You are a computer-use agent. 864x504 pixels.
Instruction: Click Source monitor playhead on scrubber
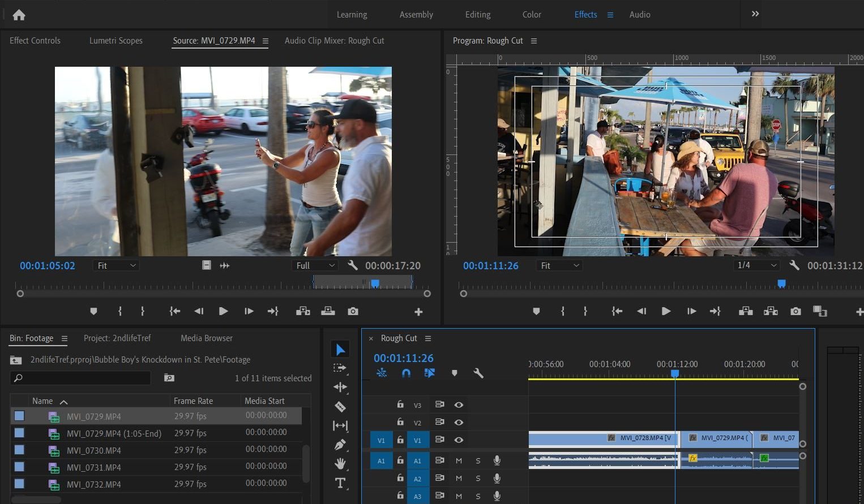(375, 283)
